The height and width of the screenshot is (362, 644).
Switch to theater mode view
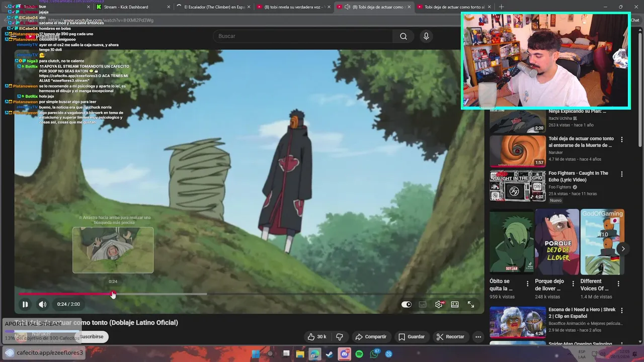coord(455,304)
